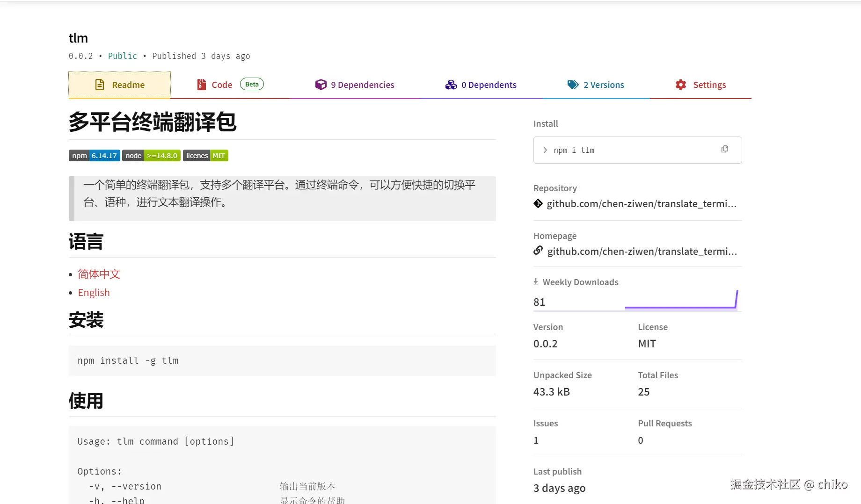
Task: Switch to the Code tab
Action: coord(230,85)
